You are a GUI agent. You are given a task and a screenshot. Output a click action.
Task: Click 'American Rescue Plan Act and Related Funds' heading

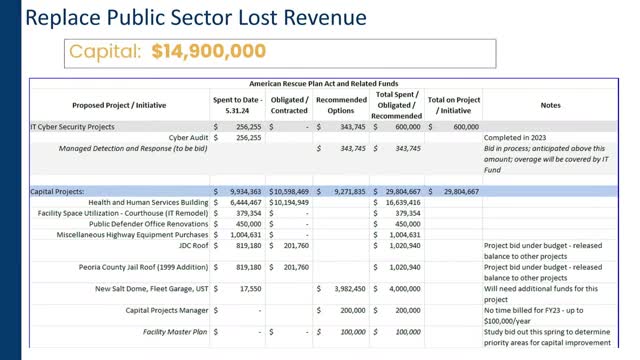pyautogui.click(x=324, y=84)
